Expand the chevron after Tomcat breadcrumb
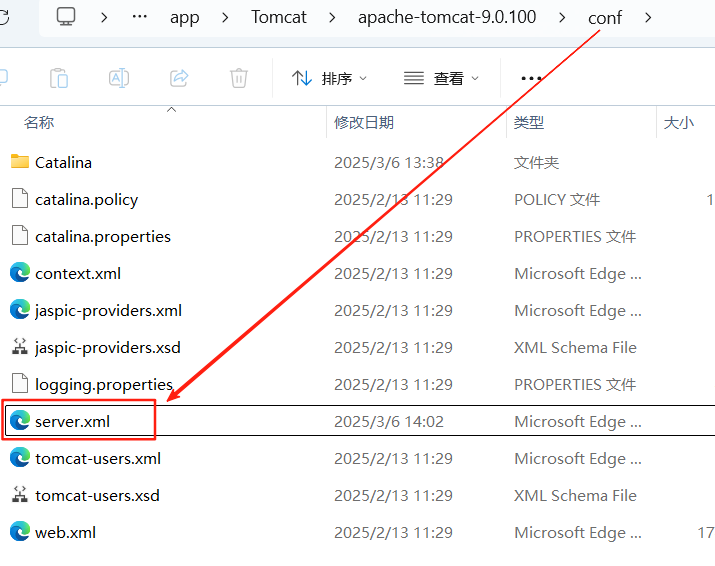The image size is (715, 566). (x=332, y=17)
